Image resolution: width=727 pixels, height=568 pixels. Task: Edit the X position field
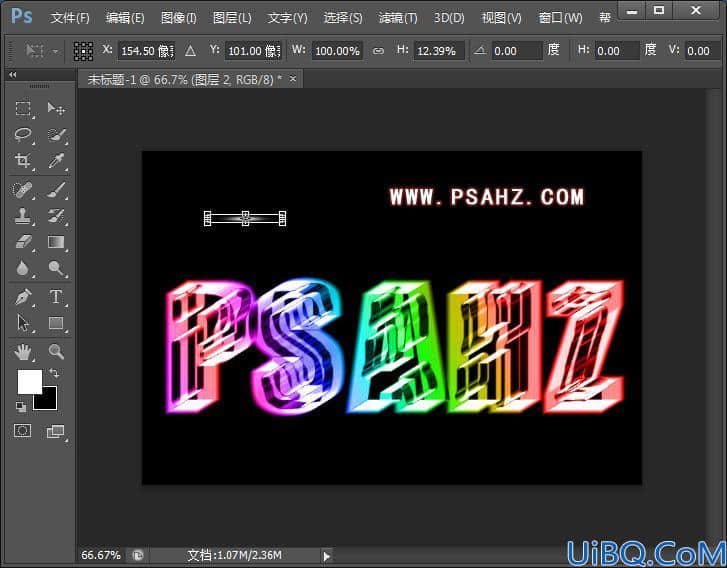point(147,51)
